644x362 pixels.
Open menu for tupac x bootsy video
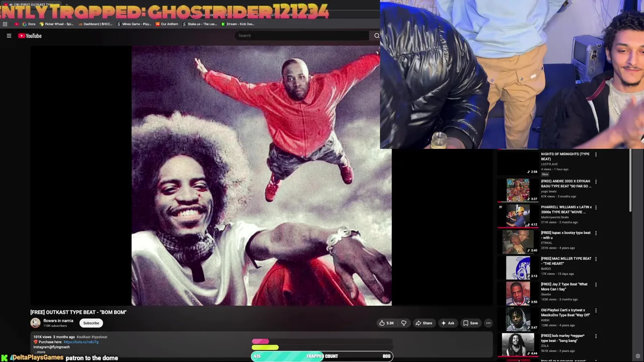[596, 233]
